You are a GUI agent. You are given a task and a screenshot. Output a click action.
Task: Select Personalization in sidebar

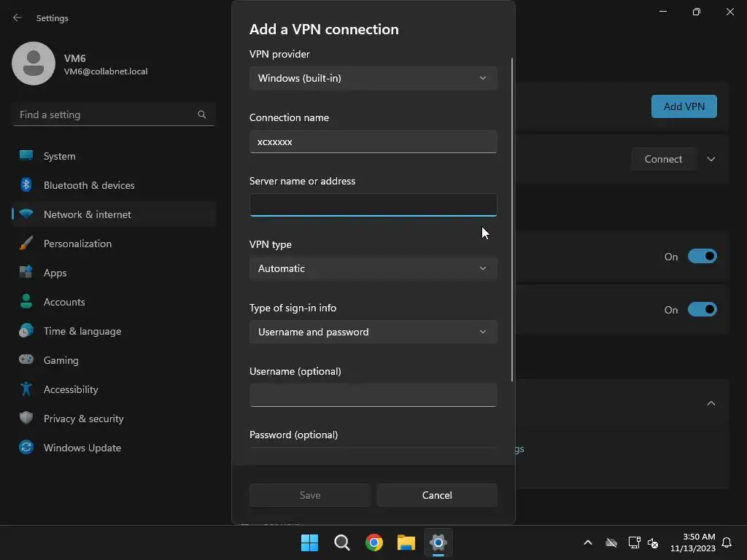click(77, 244)
